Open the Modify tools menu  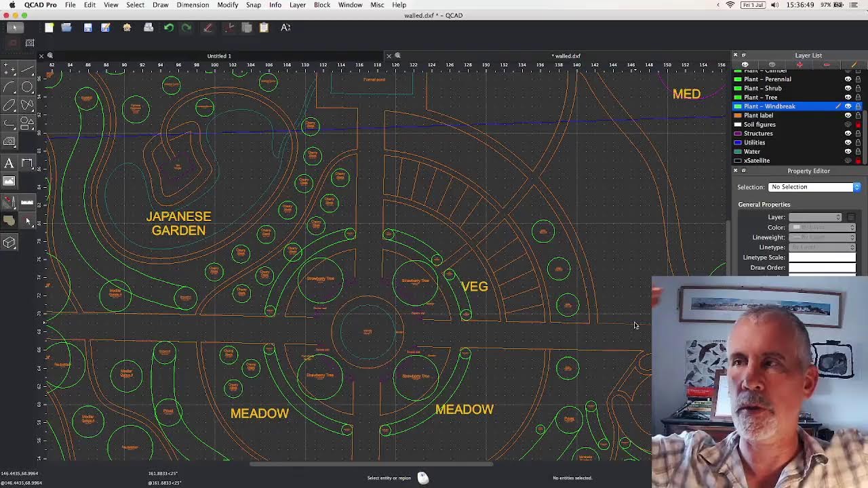9,202
